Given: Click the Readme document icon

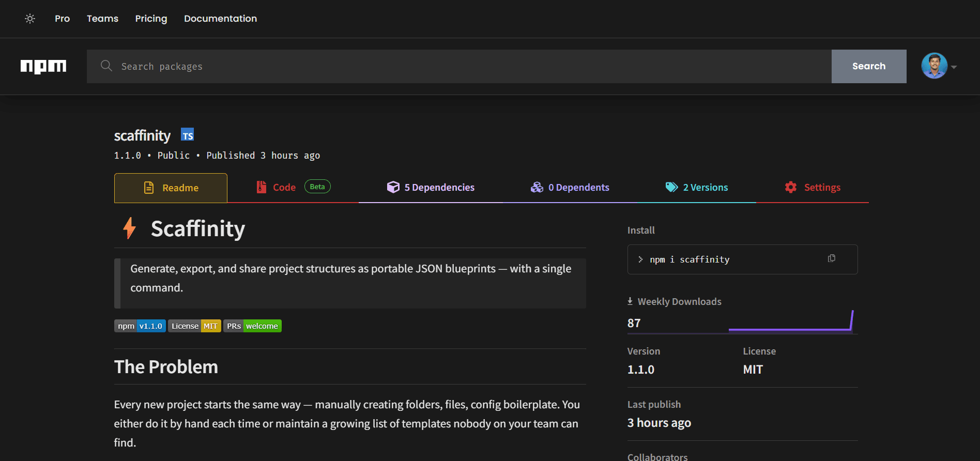Looking at the screenshot, I should (149, 188).
